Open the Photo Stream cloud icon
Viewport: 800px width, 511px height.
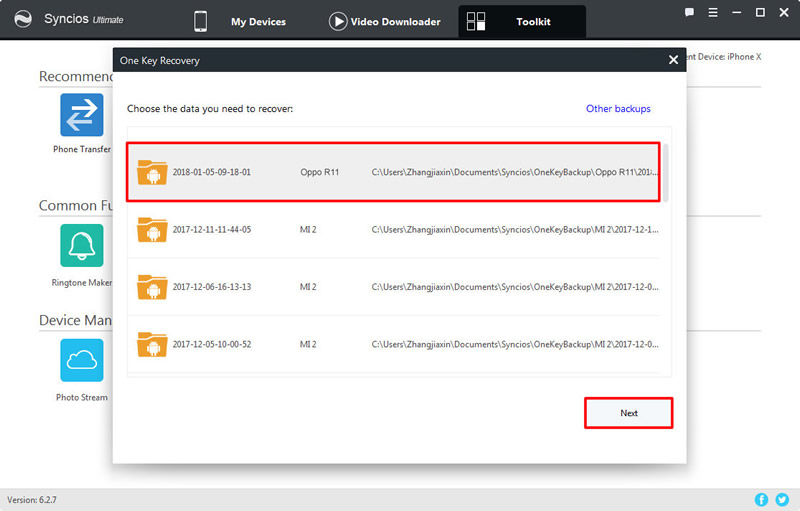(x=82, y=360)
